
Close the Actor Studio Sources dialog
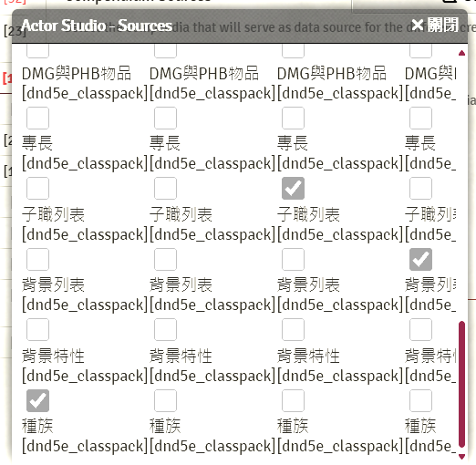click(435, 25)
